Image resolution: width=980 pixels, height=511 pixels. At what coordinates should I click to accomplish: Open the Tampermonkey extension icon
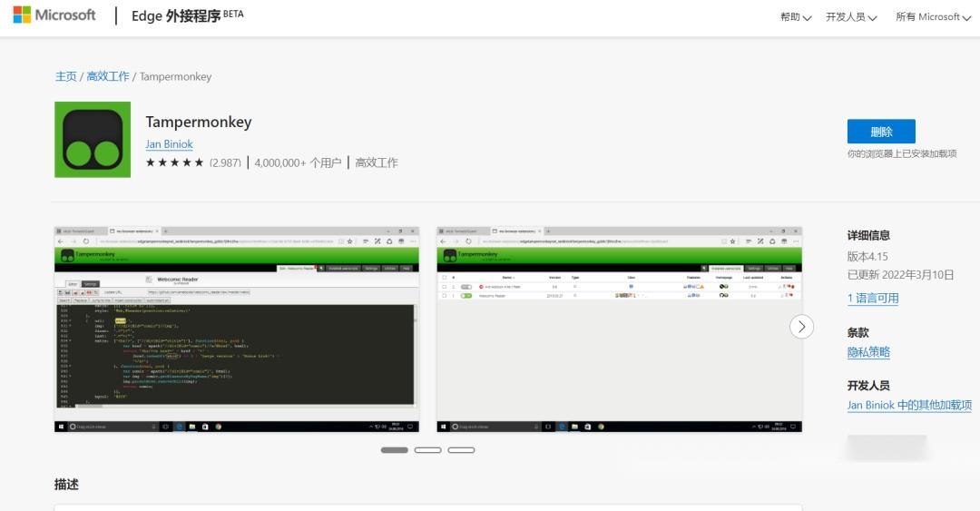coord(93,140)
